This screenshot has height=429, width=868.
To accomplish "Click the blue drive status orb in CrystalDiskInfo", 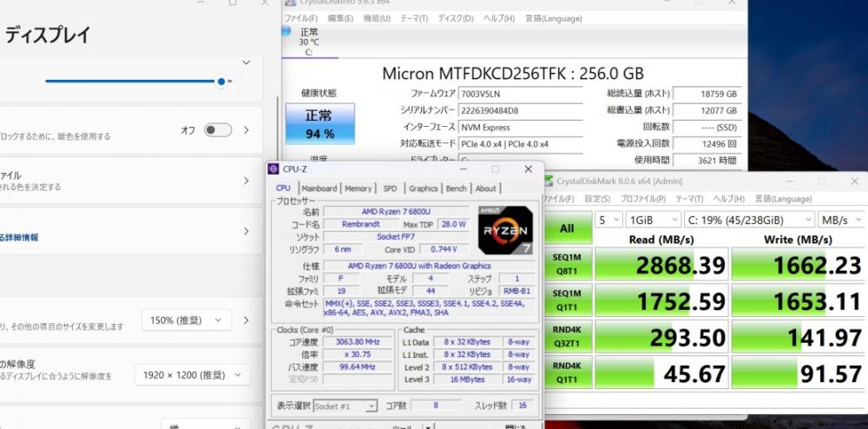I will (286, 31).
